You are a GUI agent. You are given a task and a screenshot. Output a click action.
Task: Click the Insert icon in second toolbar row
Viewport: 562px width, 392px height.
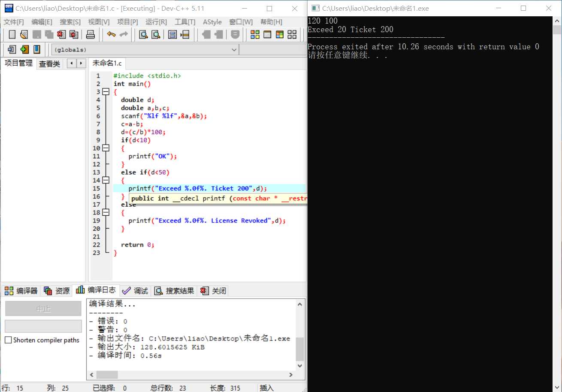[12, 49]
